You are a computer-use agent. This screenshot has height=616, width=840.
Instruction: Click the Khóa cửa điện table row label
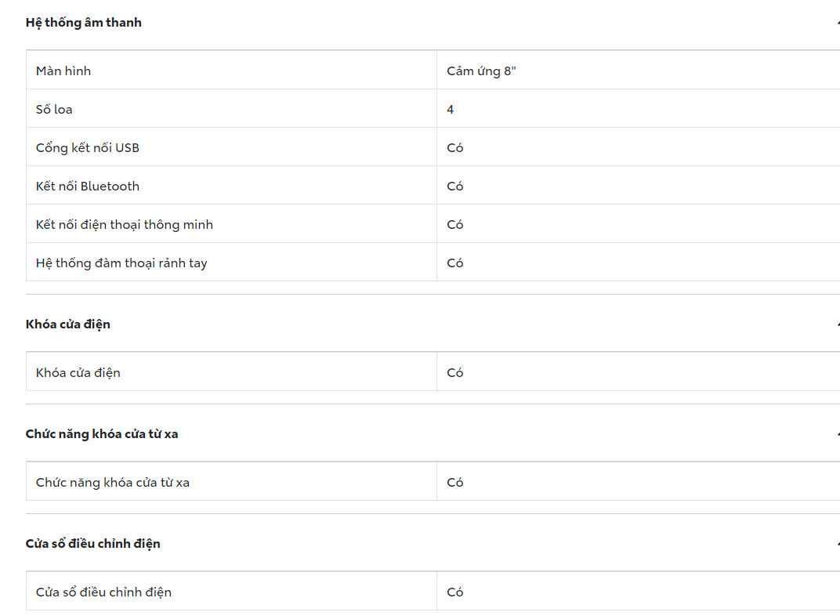click(x=78, y=373)
